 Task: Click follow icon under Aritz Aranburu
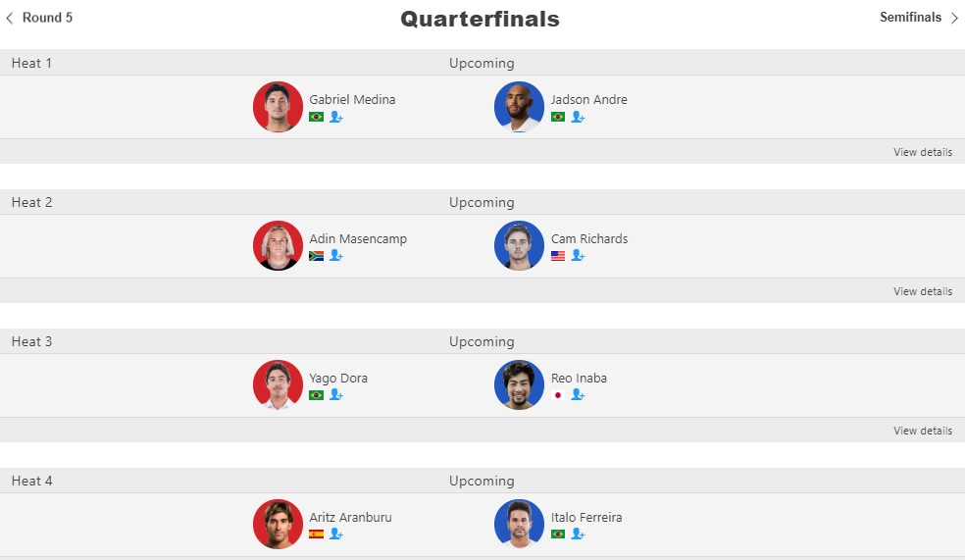pyautogui.click(x=335, y=535)
